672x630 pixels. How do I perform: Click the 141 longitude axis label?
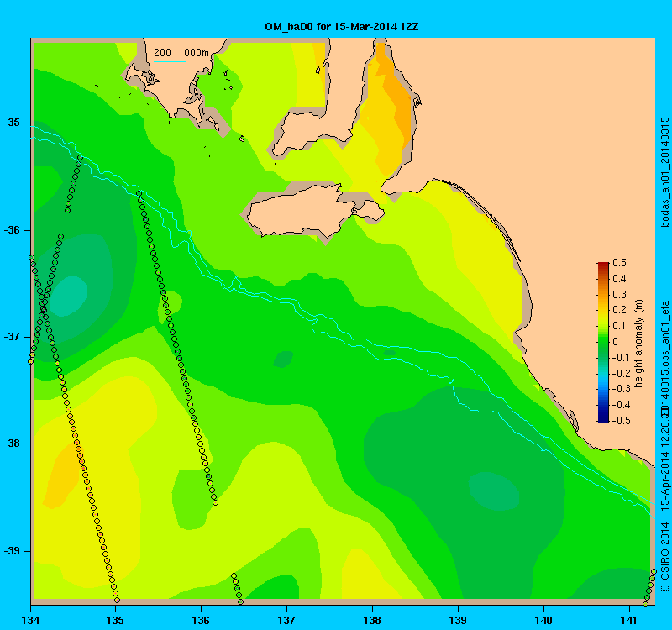pyautogui.click(x=629, y=620)
